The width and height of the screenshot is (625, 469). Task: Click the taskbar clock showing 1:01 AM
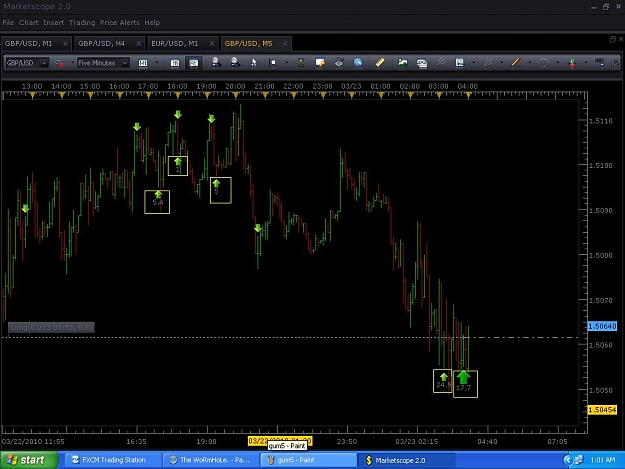click(603, 460)
